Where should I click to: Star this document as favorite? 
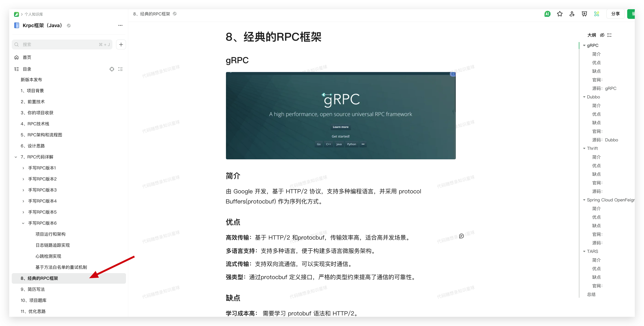click(559, 14)
